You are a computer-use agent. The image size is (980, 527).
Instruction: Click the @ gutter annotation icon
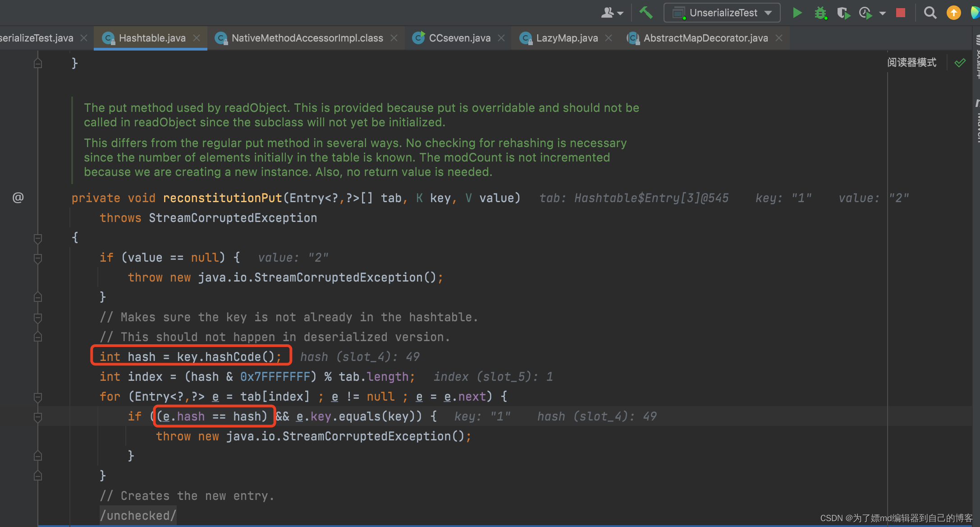[x=18, y=198]
